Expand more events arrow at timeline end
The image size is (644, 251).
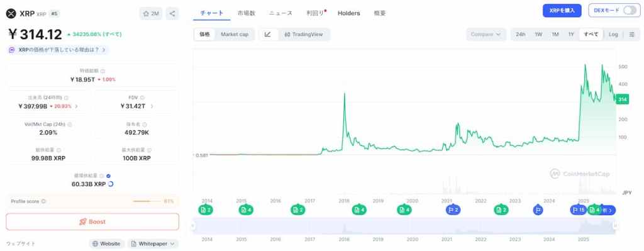609,210
